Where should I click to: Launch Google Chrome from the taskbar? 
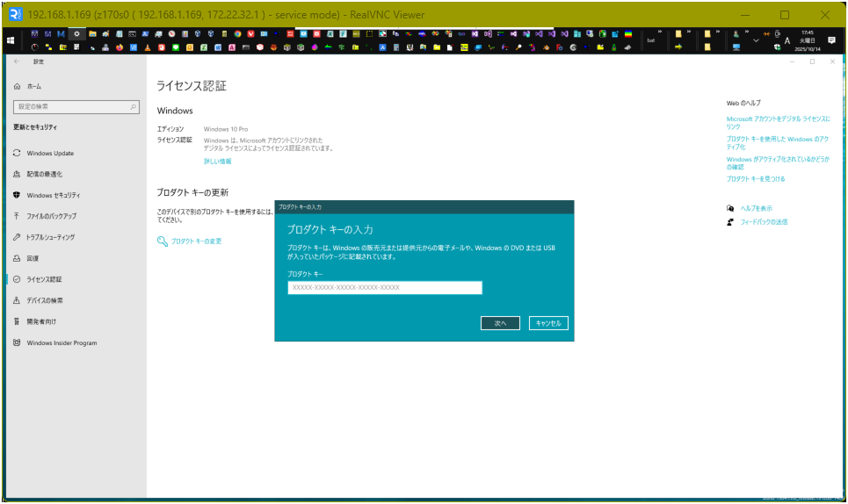pyautogui.click(x=237, y=33)
